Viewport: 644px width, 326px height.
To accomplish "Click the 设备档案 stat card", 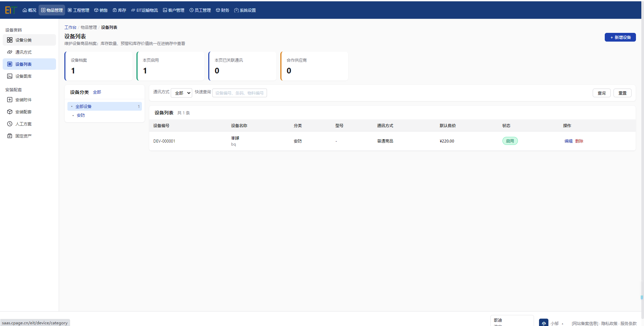I will click(98, 66).
